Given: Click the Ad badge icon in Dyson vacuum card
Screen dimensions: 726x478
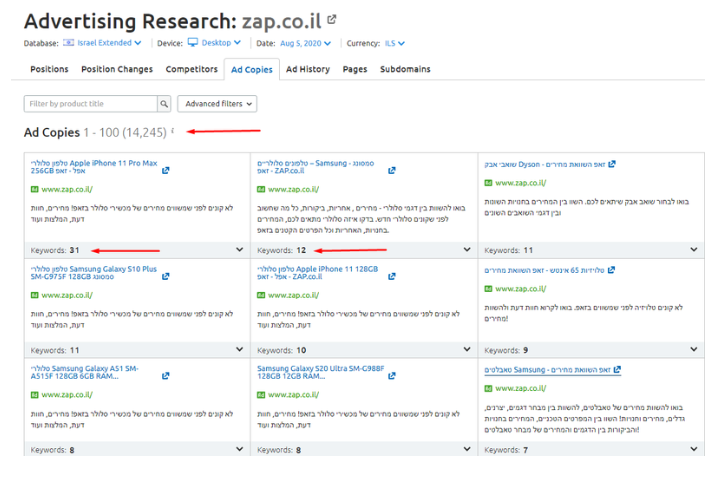Looking at the screenshot, I should coord(488,182).
